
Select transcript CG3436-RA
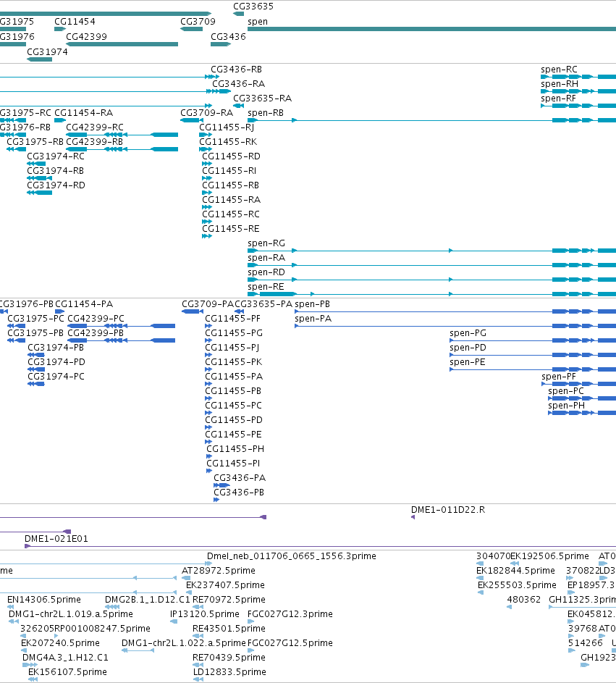pos(239,84)
